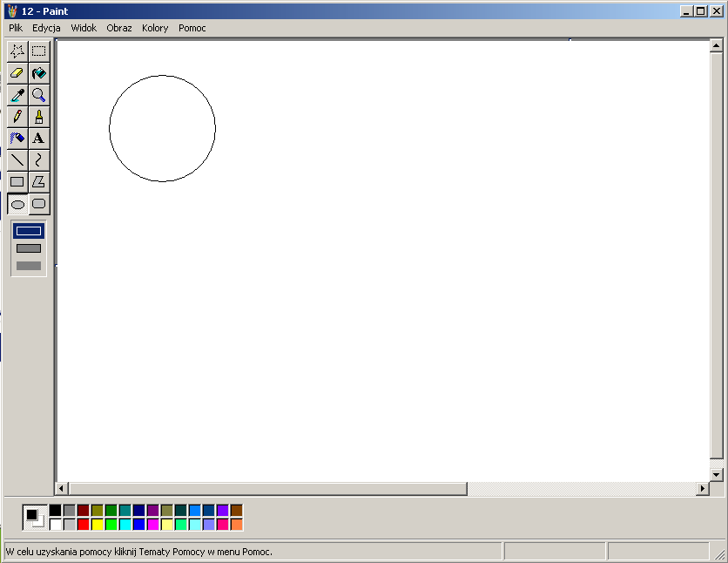Open the Obraz menu
Image resolution: width=728 pixels, height=563 pixels.
point(119,28)
